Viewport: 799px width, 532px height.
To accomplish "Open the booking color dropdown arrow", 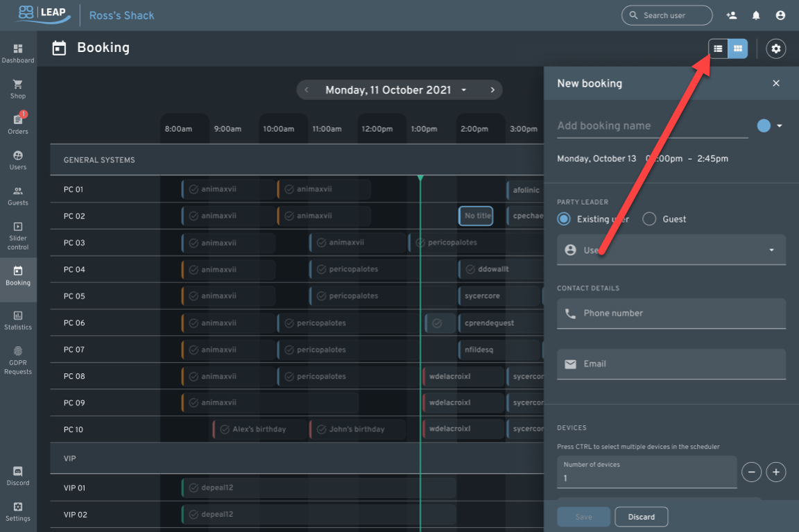I will coord(780,126).
